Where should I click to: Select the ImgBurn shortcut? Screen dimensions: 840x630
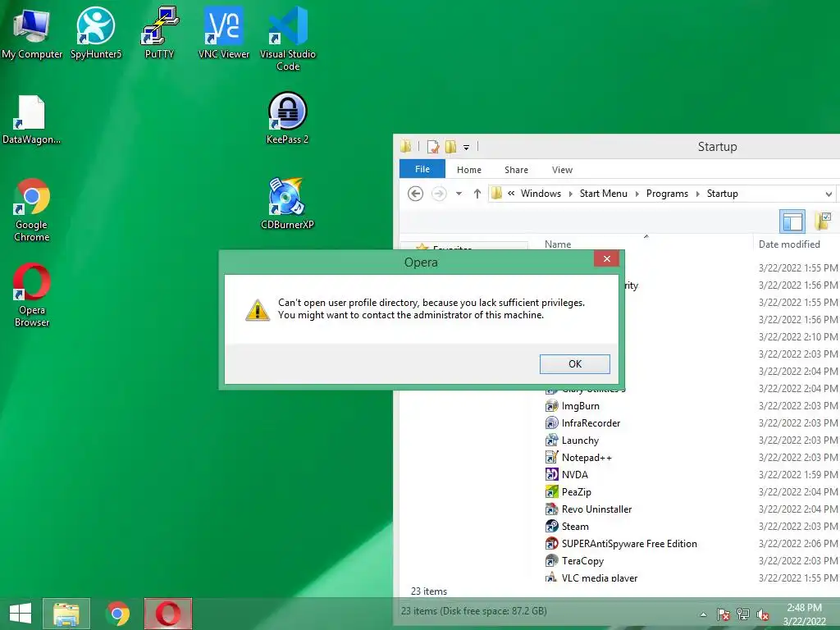(572, 406)
